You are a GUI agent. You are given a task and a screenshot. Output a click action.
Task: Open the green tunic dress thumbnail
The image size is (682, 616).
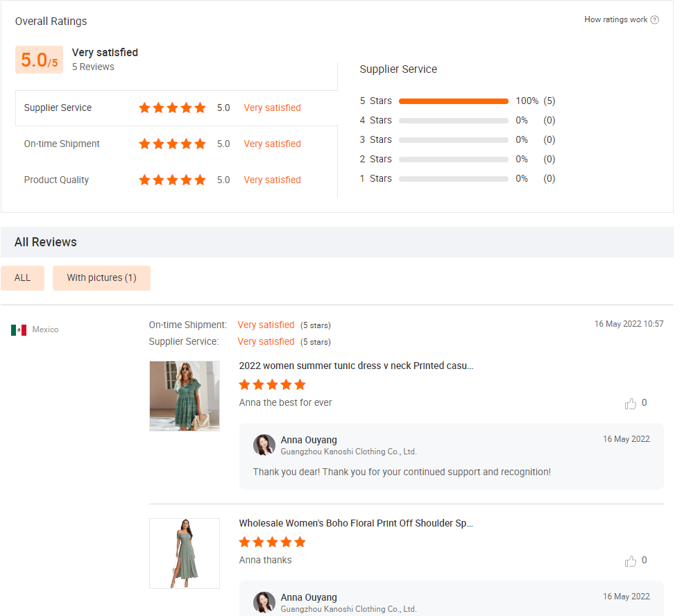coord(185,396)
